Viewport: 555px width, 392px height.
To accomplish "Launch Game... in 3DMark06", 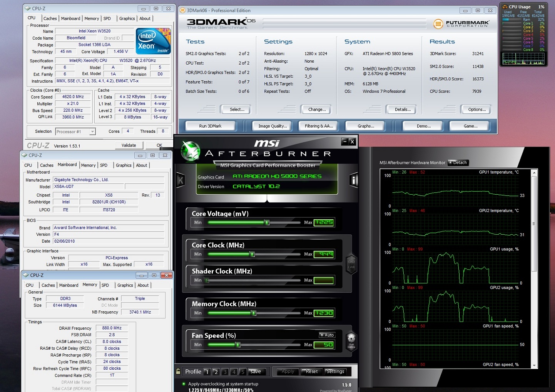I will [x=470, y=126].
